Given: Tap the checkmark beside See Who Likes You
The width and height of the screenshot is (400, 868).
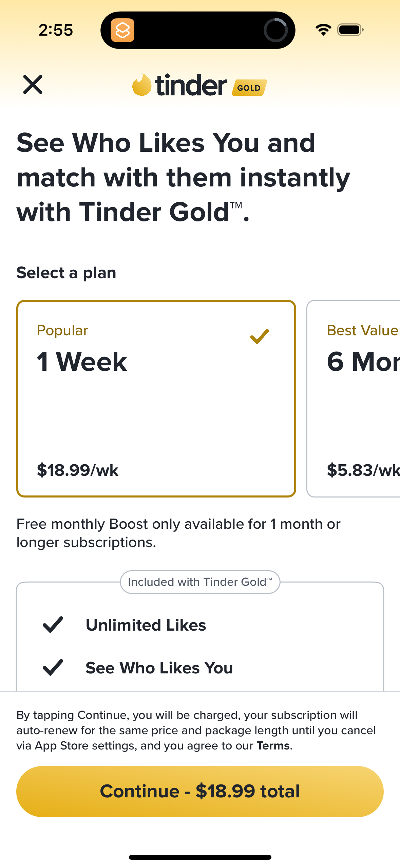Looking at the screenshot, I should tap(53, 668).
